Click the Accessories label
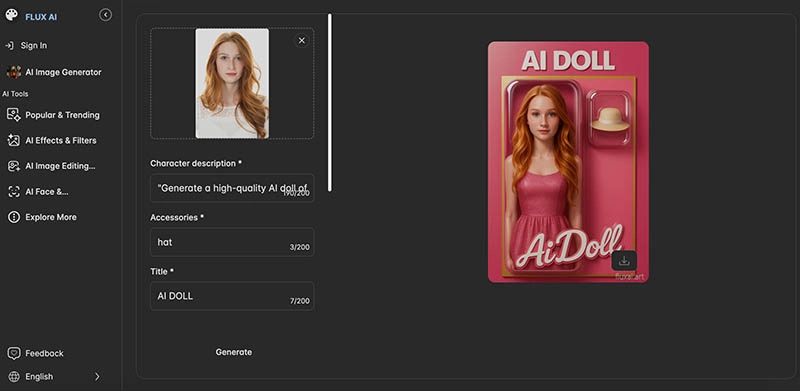Image resolution: width=800 pixels, height=391 pixels. [177, 217]
